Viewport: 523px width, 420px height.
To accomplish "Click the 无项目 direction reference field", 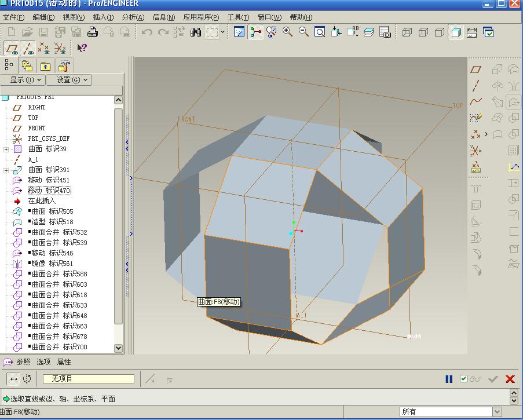I will point(89,379).
